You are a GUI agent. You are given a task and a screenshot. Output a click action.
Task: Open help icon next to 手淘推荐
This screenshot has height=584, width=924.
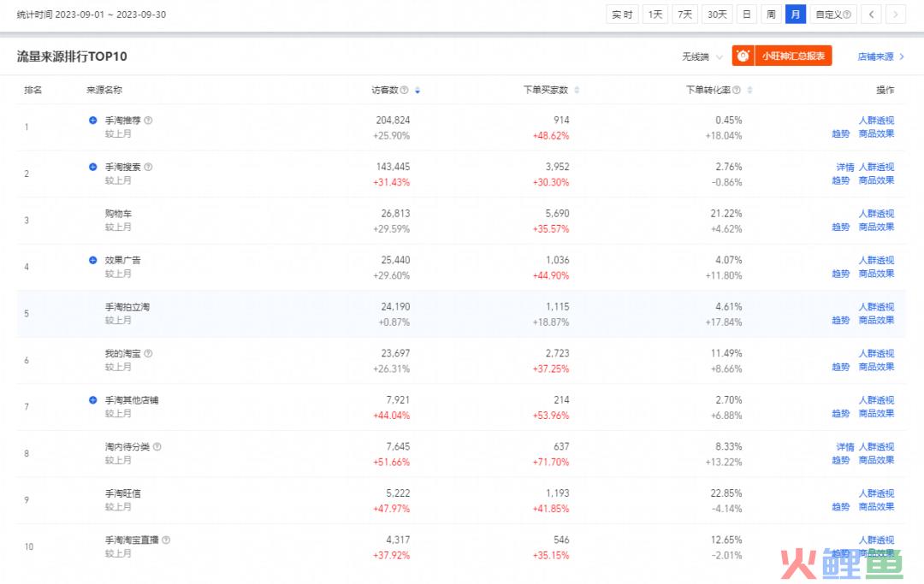click(x=149, y=120)
